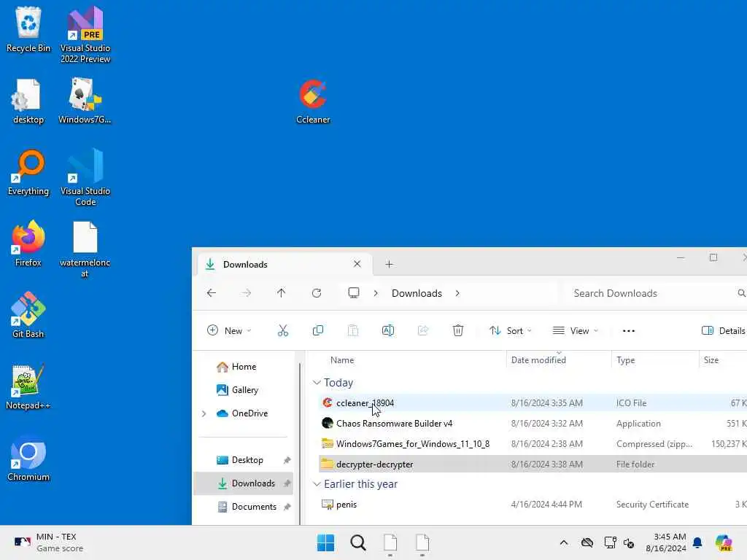Open notifications bell in taskbar

(x=697, y=542)
